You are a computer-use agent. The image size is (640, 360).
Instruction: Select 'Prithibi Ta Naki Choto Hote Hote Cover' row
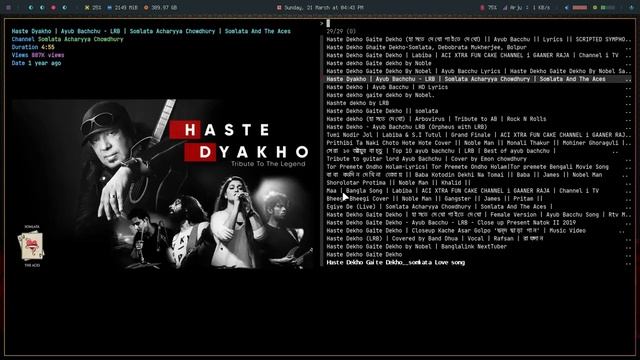[479, 143]
